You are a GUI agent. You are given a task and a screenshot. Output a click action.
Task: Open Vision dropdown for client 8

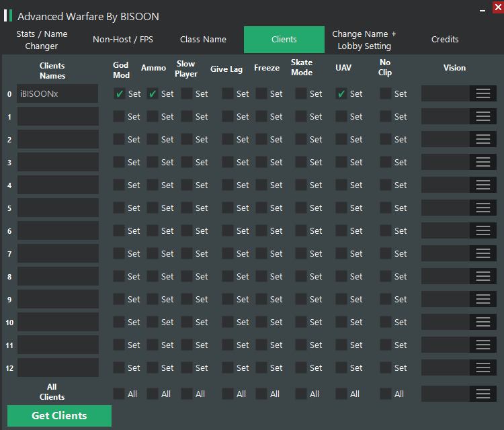(482, 276)
